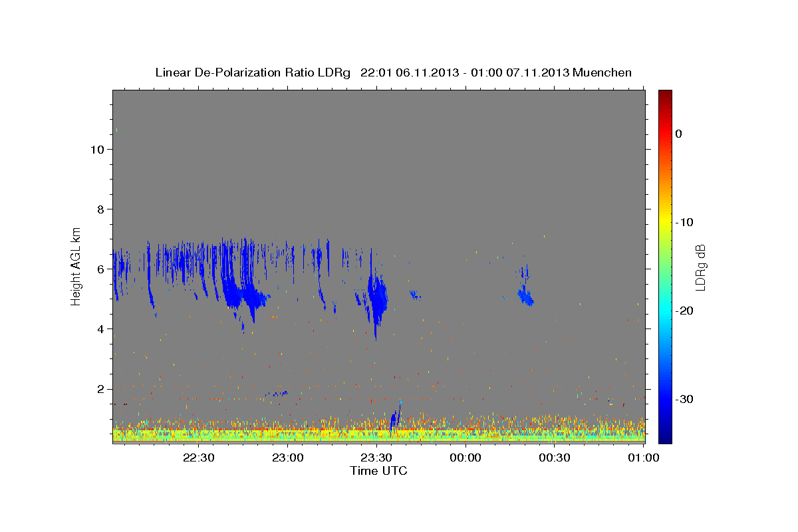
Task: Click the height axis label 4
Action: point(100,329)
